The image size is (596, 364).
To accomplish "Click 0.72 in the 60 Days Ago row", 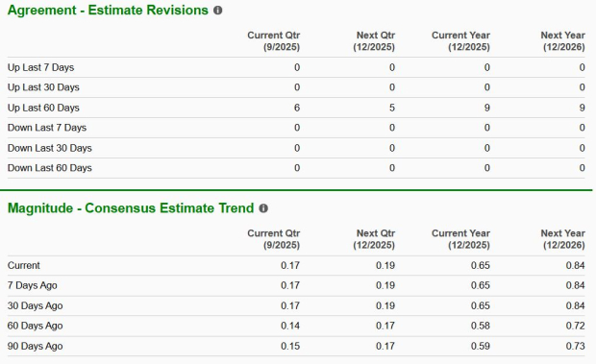I will [x=575, y=326].
